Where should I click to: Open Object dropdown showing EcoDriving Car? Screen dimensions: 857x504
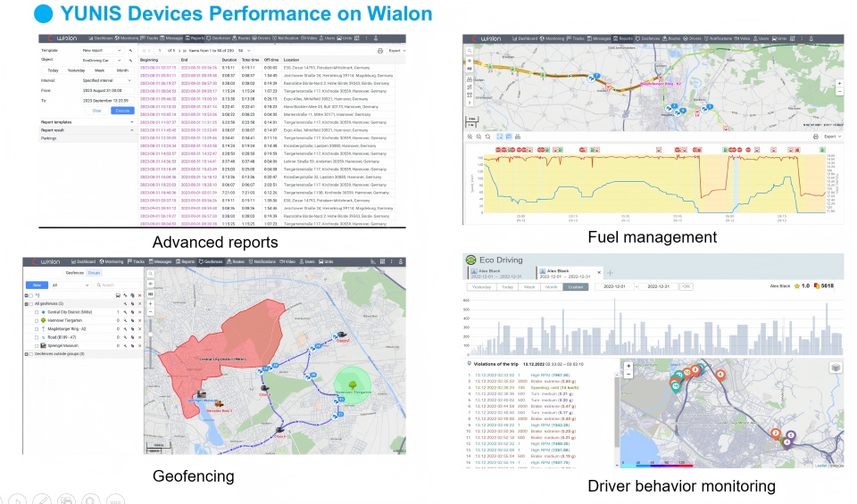click(103, 60)
